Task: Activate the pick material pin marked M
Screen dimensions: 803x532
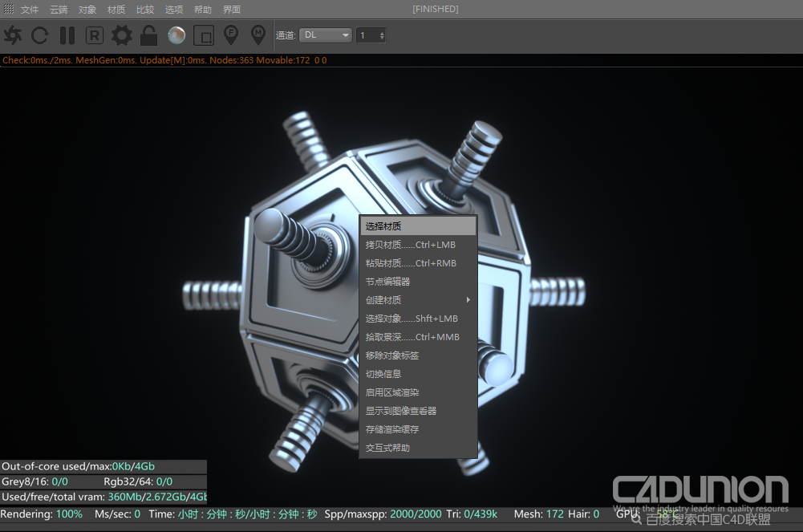Action: [x=258, y=35]
